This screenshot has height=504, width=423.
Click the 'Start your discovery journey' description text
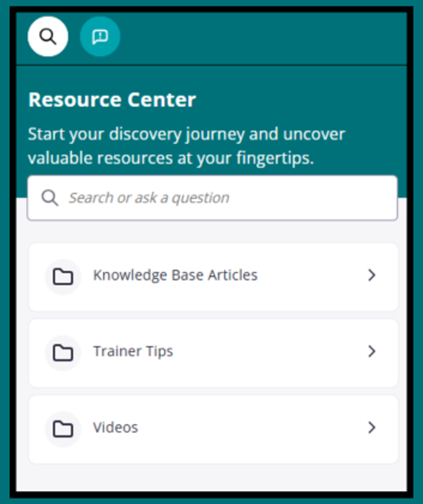[186, 146]
